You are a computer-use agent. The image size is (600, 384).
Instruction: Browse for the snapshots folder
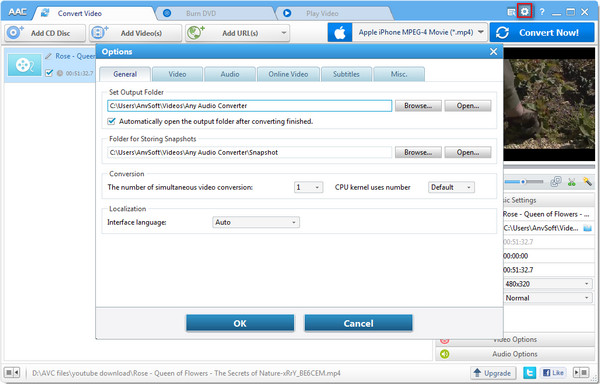pyautogui.click(x=418, y=152)
